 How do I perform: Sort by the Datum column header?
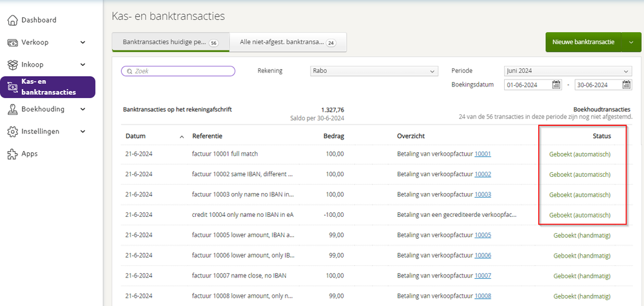136,136
